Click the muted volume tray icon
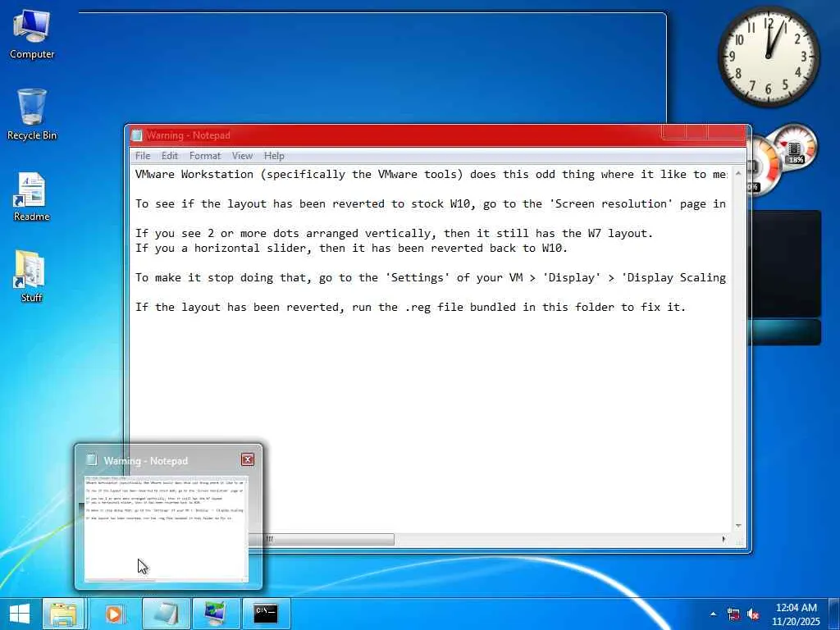The image size is (840, 630). (x=754, y=614)
